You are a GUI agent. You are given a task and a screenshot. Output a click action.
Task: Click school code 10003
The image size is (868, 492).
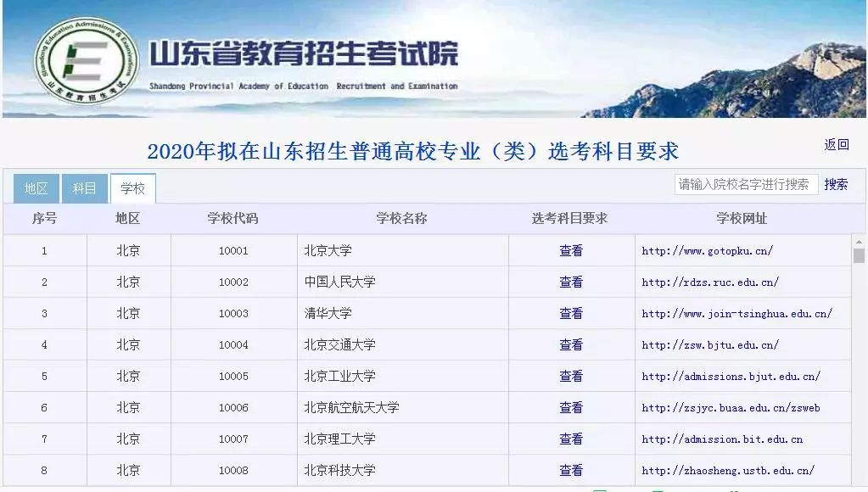pyautogui.click(x=233, y=313)
